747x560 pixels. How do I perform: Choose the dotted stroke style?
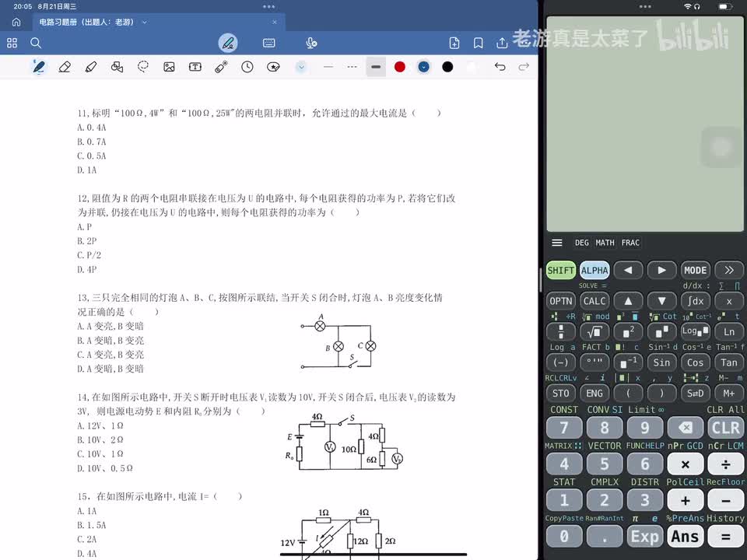click(352, 67)
